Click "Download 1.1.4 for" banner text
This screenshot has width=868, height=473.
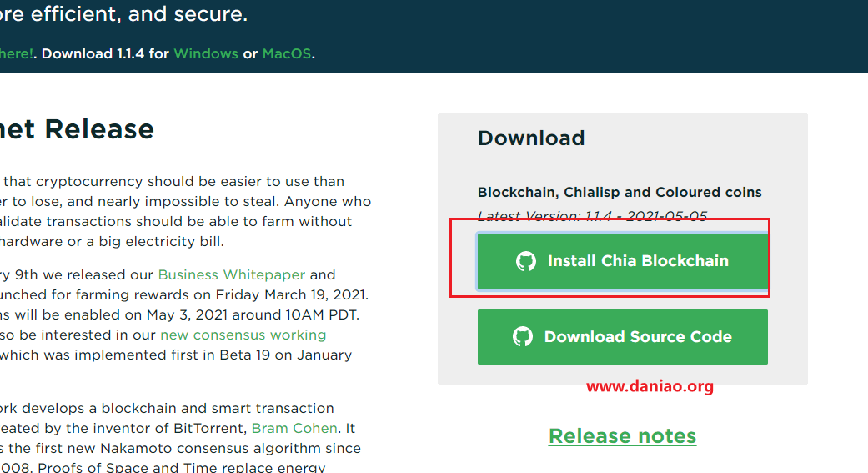click(105, 53)
